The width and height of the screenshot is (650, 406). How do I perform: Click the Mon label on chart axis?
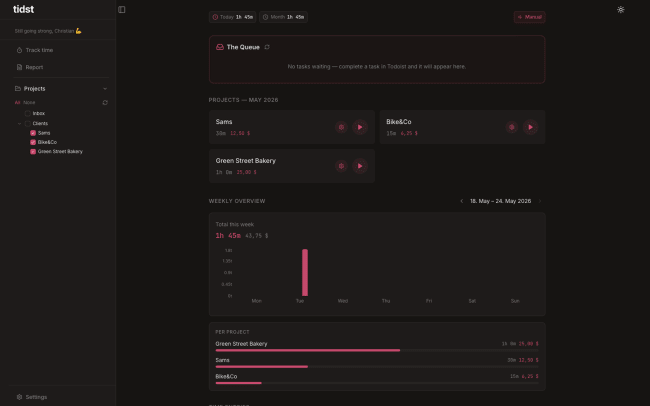(257, 301)
